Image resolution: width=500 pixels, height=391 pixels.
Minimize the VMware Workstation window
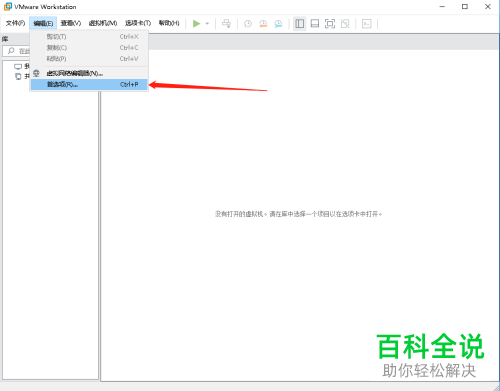[442, 6]
